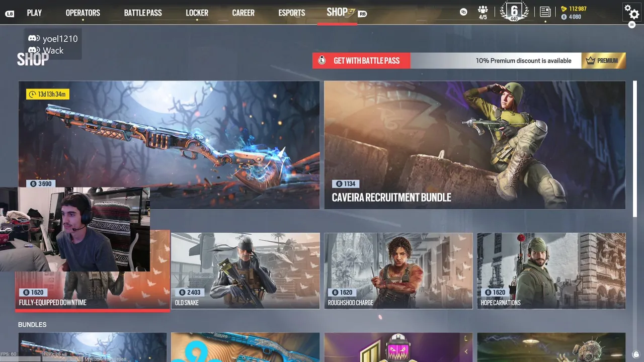Viewport: 644px width, 362px height.
Task: Select the CAREER tab
Action: (x=243, y=13)
